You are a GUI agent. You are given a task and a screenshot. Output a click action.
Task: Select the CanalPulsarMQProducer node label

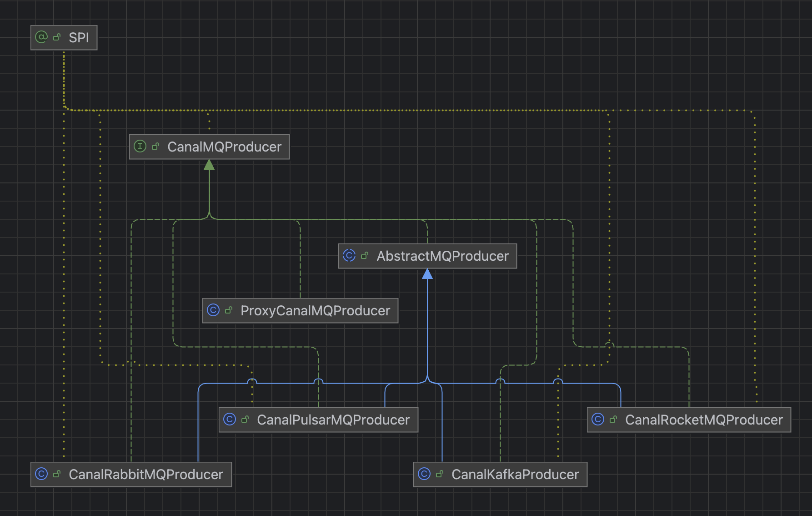(333, 420)
